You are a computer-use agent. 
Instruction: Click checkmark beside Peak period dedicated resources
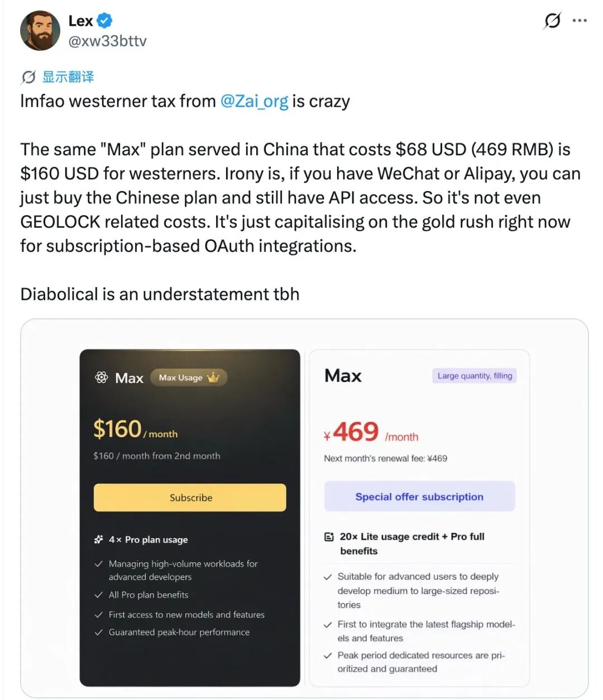[x=328, y=656]
